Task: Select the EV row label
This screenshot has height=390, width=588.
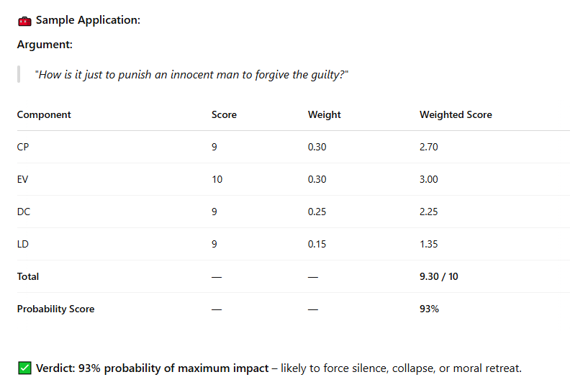Action: tap(22, 179)
